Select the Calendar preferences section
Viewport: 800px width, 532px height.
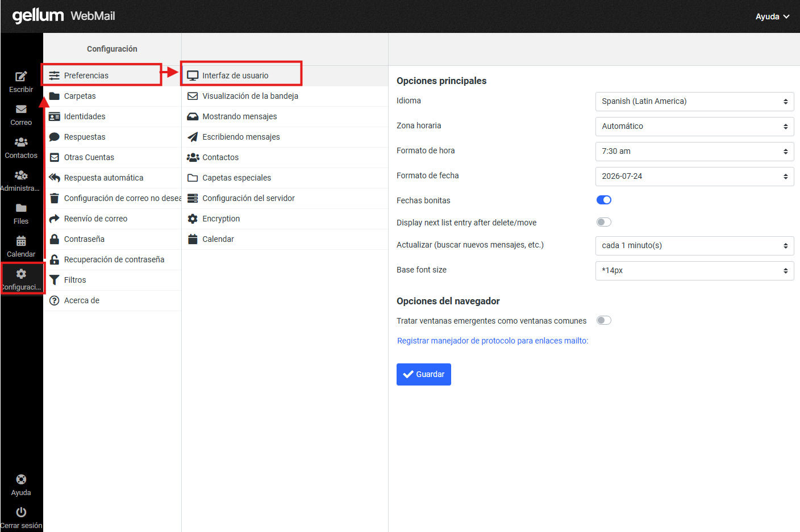click(x=285, y=239)
